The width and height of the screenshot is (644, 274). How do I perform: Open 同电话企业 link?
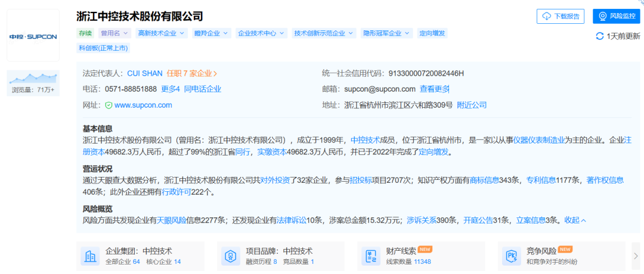tap(203, 89)
